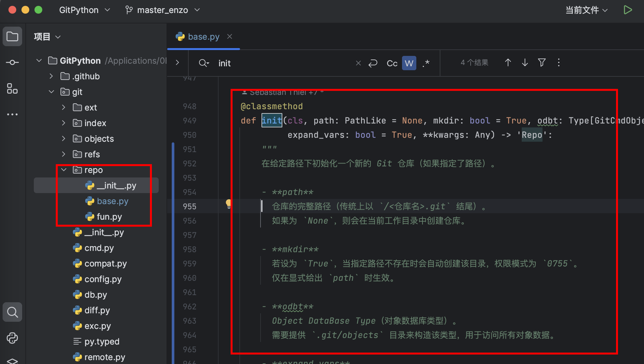Open config.py in project tree
The height and width of the screenshot is (364, 644).
pos(97,279)
